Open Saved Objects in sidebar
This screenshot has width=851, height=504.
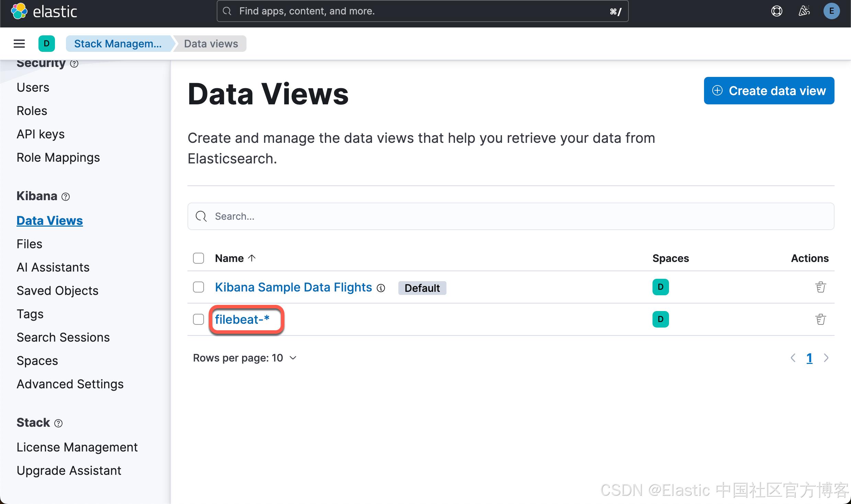(58, 290)
